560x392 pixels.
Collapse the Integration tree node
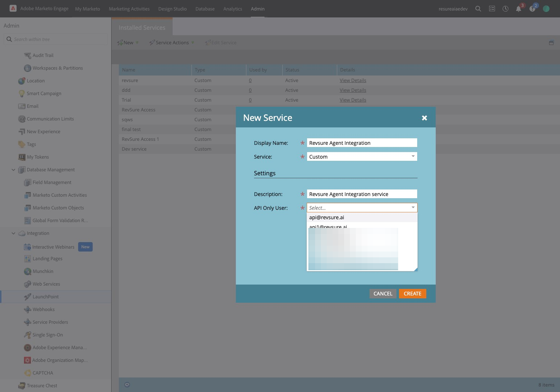(13, 233)
